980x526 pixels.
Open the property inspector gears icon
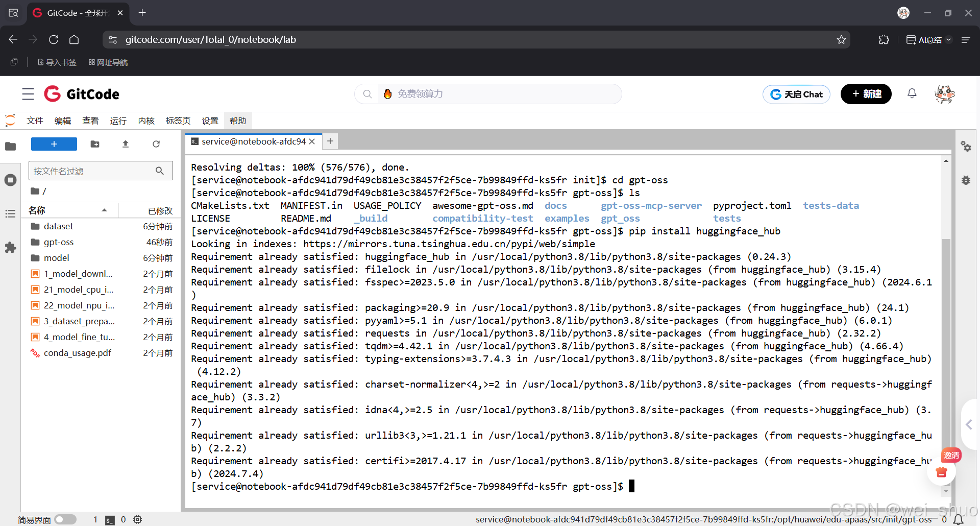[966, 147]
